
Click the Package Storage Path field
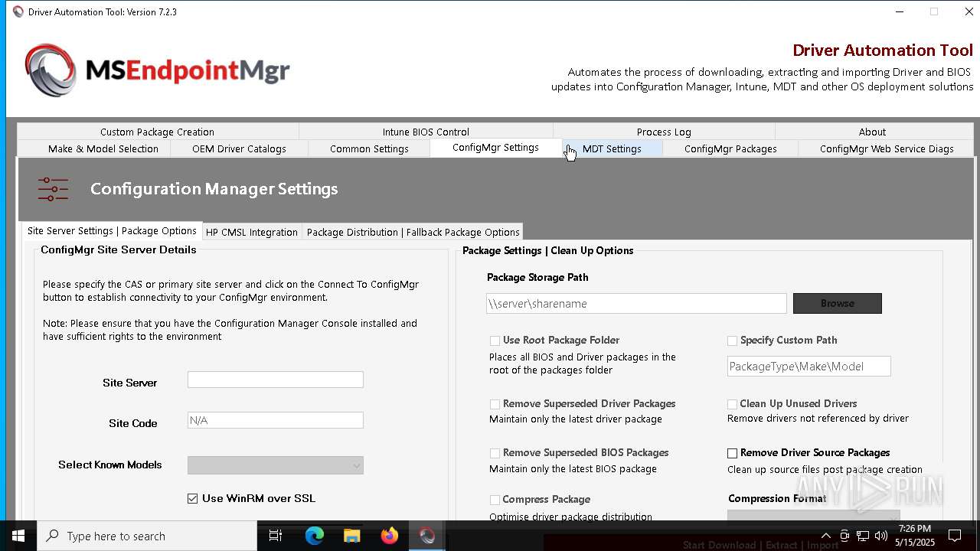tap(636, 303)
